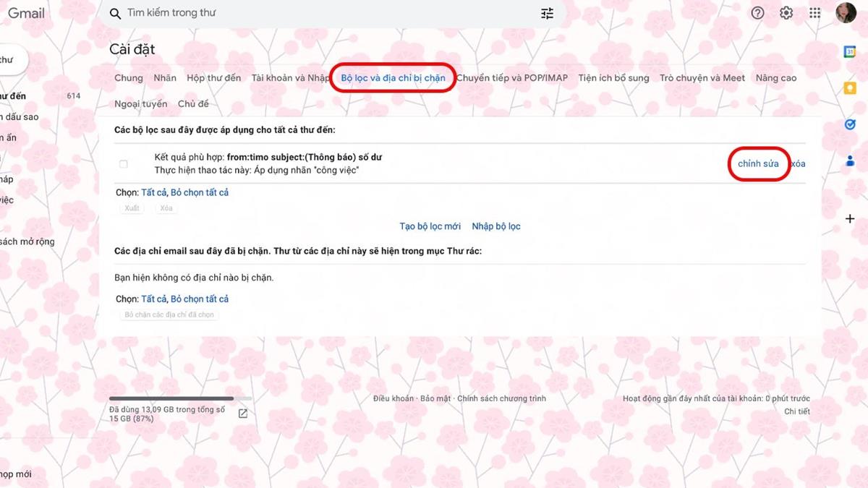Viewport: 868px width, 488px height.
Task: Open search filter options icon
Action: coord(547,13)
